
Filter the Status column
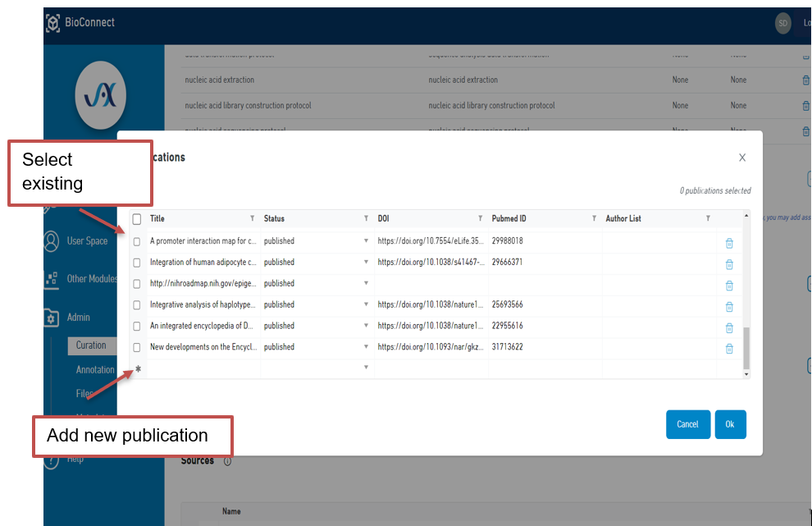tap(366, 218)
